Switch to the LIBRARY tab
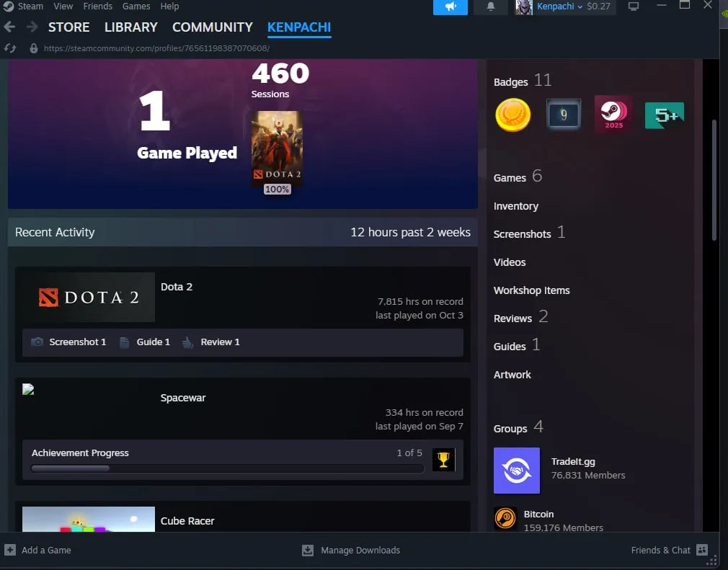Viewport: 728px width, 570px height. click(x=131, y=27)
